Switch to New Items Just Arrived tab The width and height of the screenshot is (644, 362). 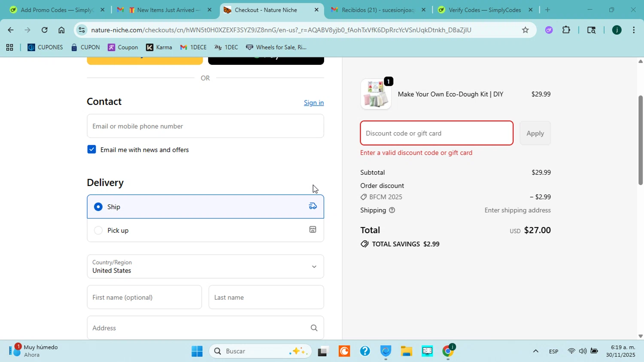coord(164,10)
